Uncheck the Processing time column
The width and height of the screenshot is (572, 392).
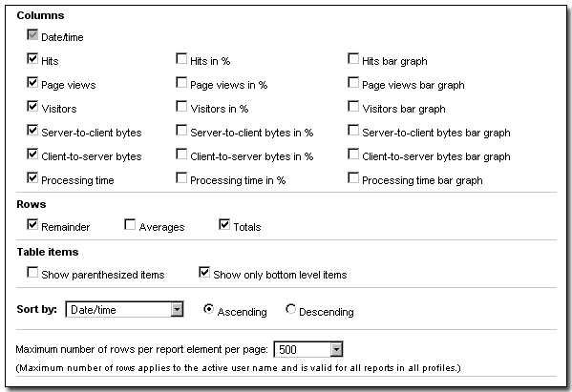point(32,178)
